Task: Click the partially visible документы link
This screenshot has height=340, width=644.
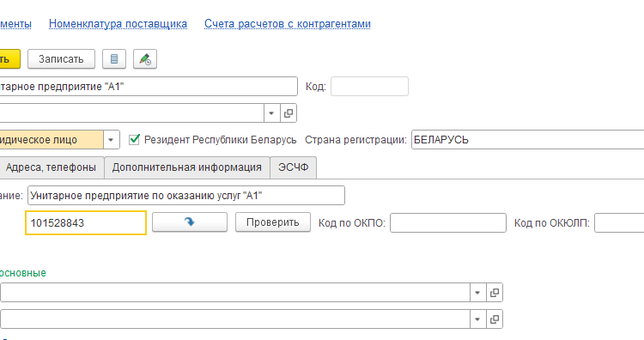Action: 15,24
